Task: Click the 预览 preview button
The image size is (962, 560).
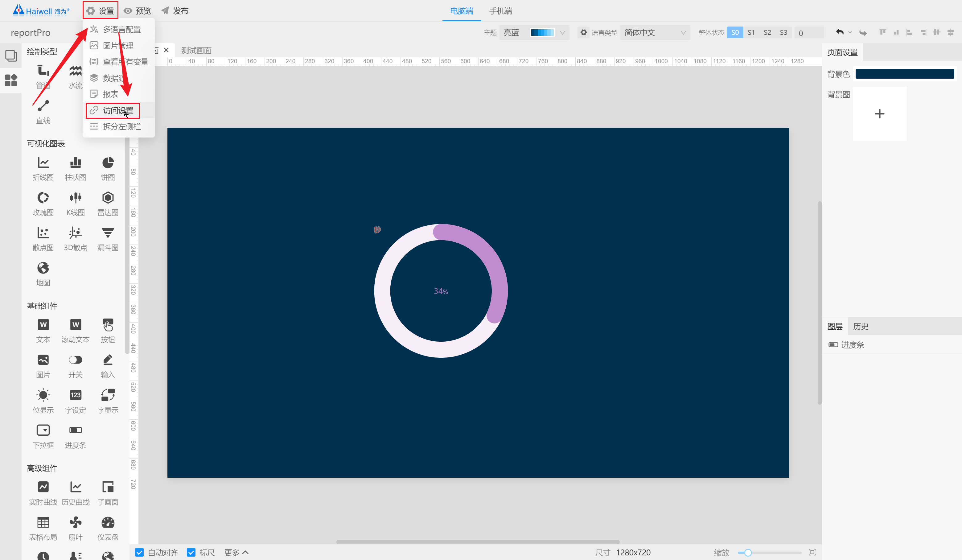Action: pos(138,11)
